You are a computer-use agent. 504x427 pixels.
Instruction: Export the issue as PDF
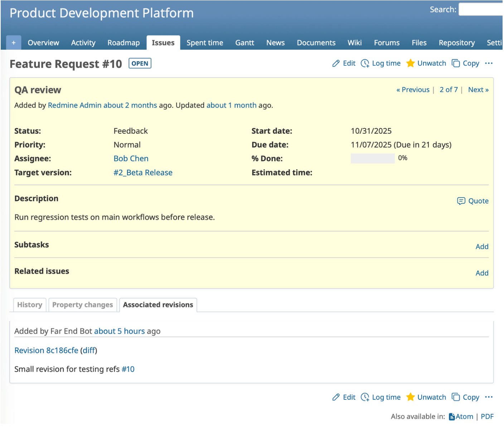[x=487, y=416]
